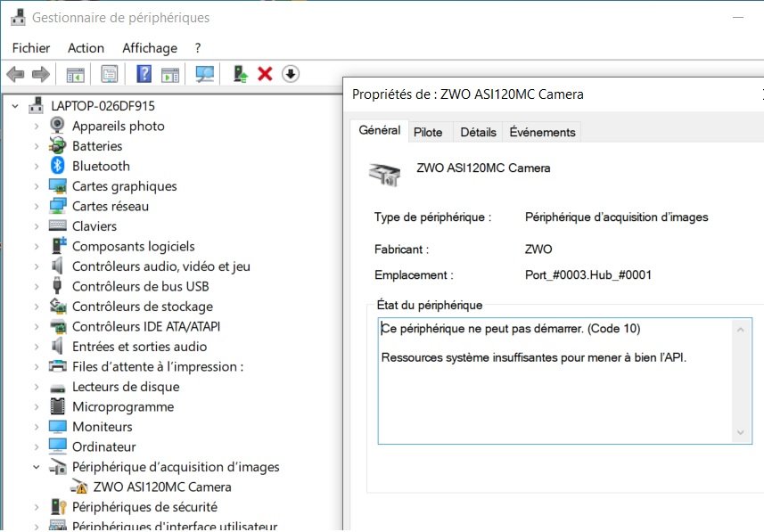Click the Appareils photo webcam icon
The width and height of the screenshot is (764, 532).
[x=57, y=126]
